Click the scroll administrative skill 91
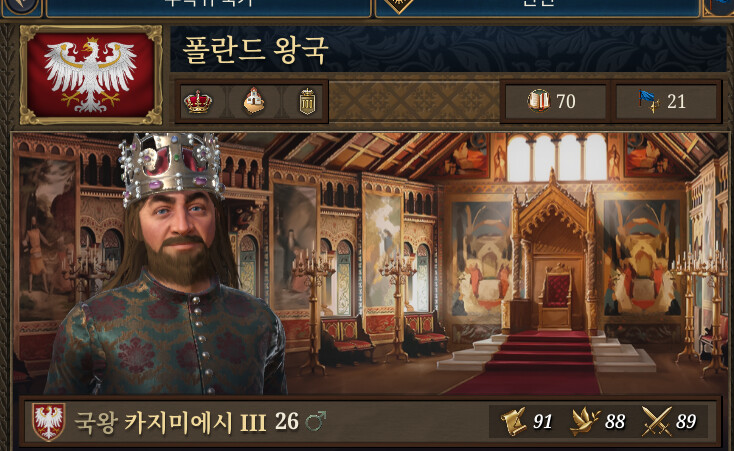 click(527, 421)
